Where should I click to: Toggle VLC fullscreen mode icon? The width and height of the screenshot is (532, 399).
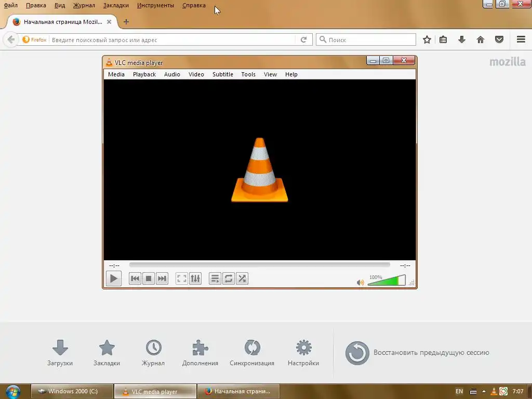182,278
